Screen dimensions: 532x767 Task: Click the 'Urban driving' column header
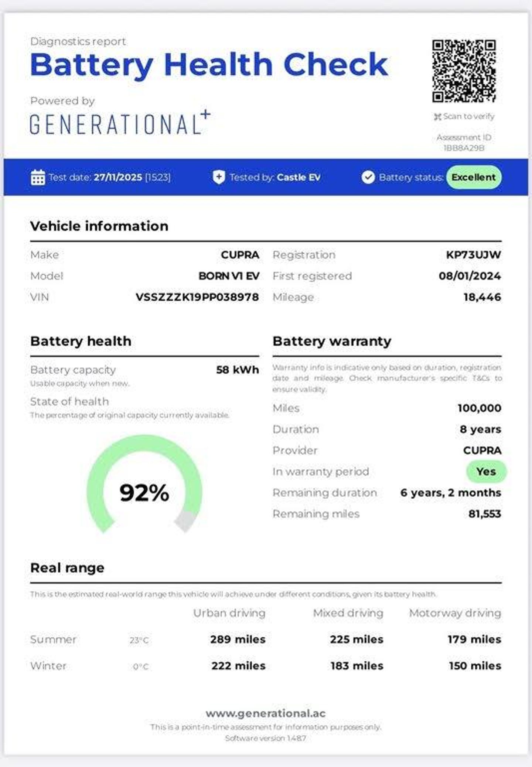pos(229,613)
